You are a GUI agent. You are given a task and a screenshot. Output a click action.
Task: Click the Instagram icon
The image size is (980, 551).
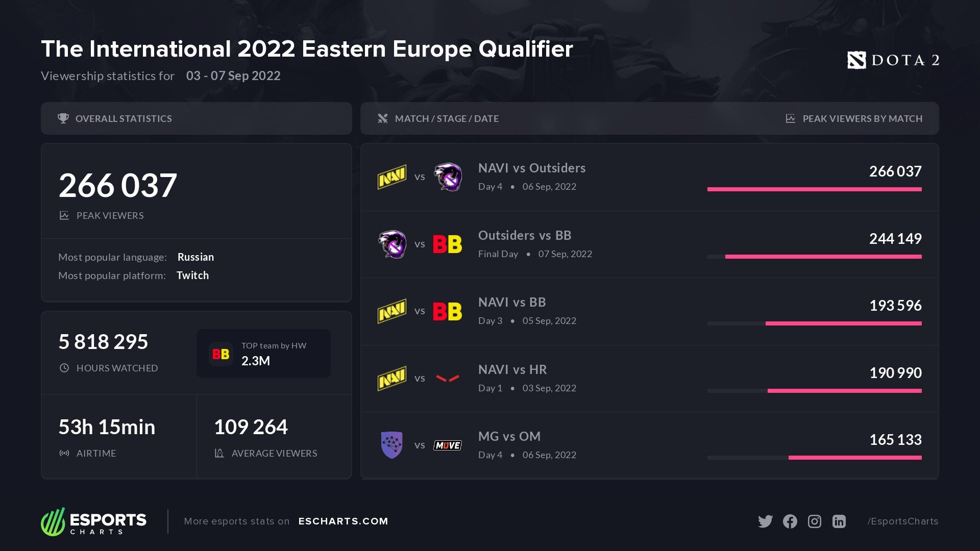coord(814,521)
